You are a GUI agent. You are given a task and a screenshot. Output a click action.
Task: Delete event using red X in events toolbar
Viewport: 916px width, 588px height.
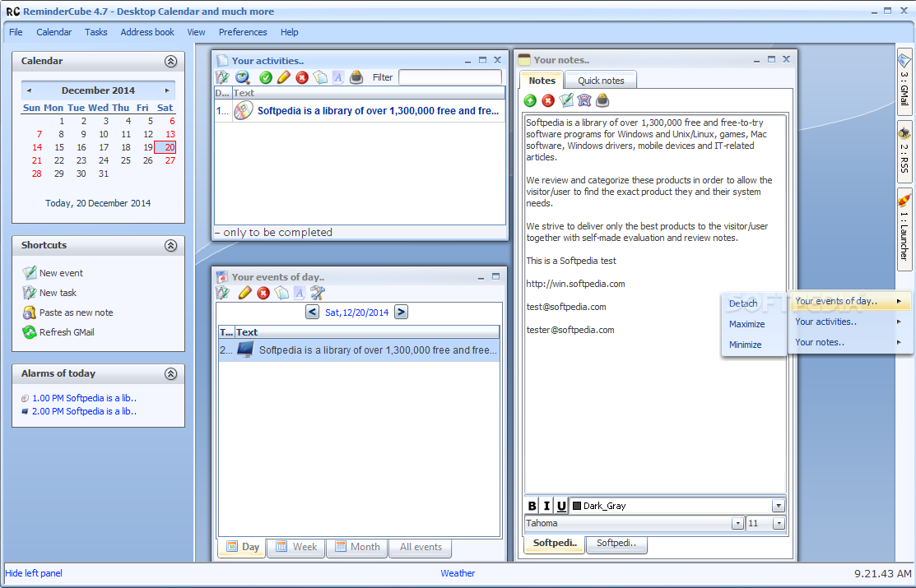coord(263,293)
